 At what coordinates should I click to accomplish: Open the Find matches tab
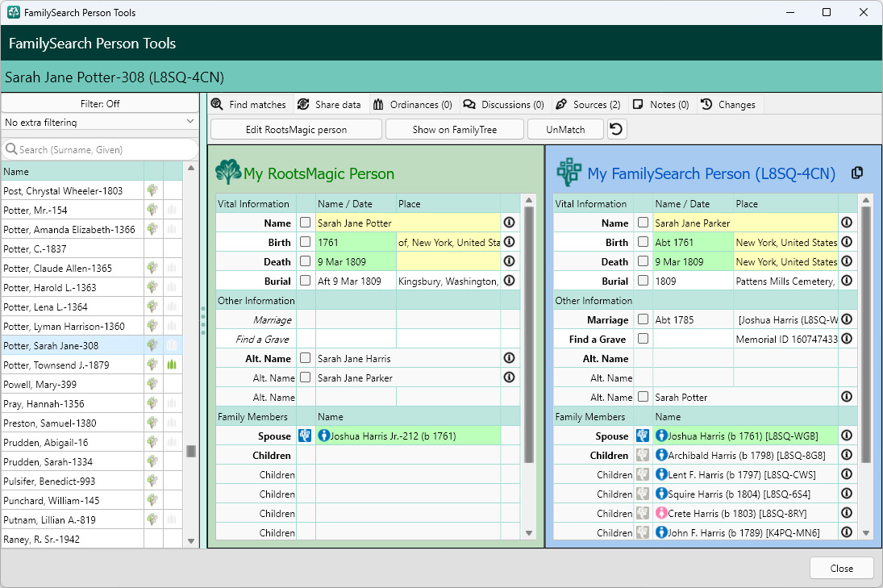249,104
